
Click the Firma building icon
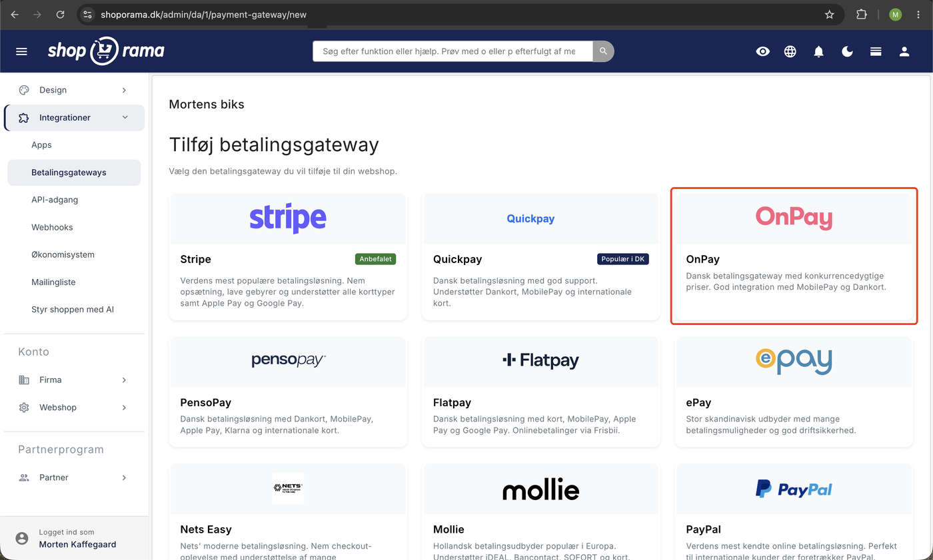tap(24, 380)
